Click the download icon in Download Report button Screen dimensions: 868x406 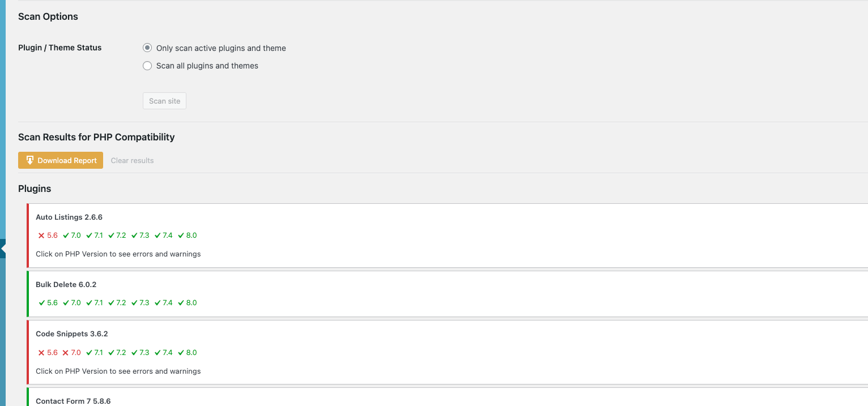pyautogui.click(x=30, y=160)
